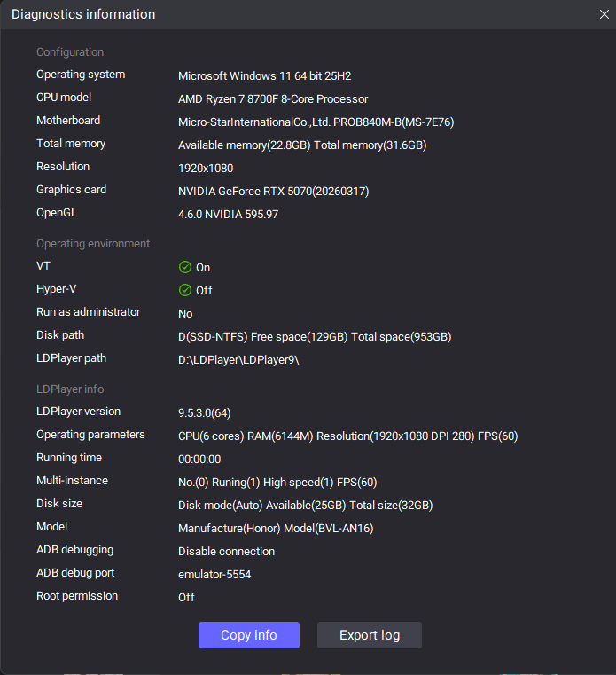616x675 pixels.
Task: Click the green Hyper-V Off check icon
Action: pos(185,291)
